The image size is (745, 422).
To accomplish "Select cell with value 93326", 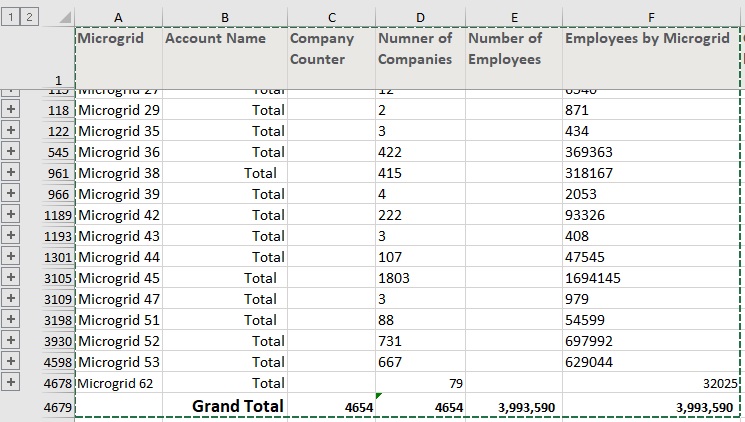I will point(651,215).
